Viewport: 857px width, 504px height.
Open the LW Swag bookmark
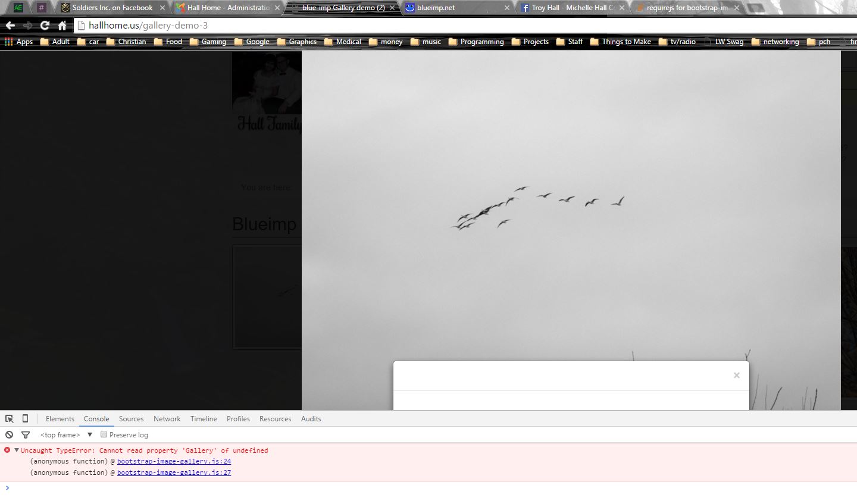[x=724, y=42]
